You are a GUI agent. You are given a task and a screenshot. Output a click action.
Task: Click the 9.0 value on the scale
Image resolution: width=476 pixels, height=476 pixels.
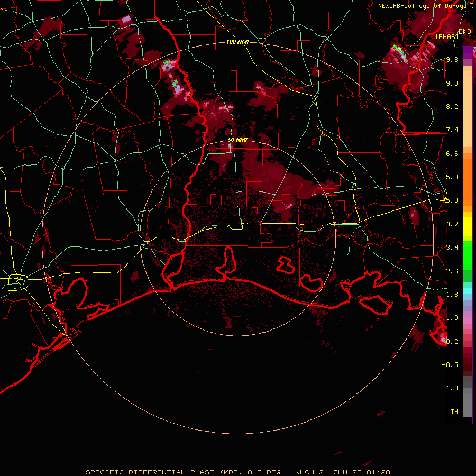[x=452, y=84]
